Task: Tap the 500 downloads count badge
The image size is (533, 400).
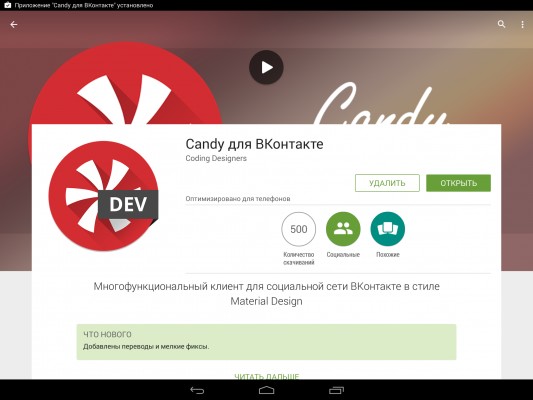Action: coord(298,229)
